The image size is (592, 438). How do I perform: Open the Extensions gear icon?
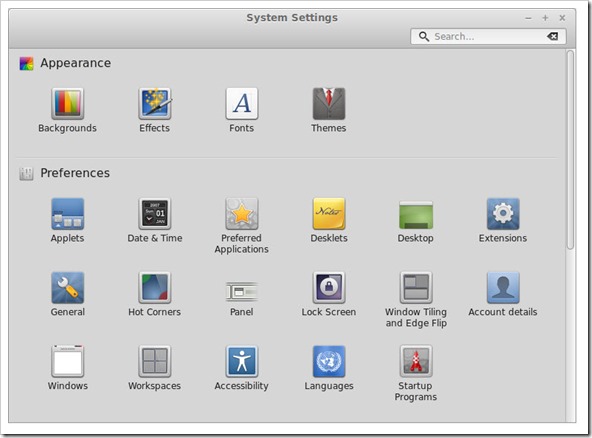(x=503, y=214)
